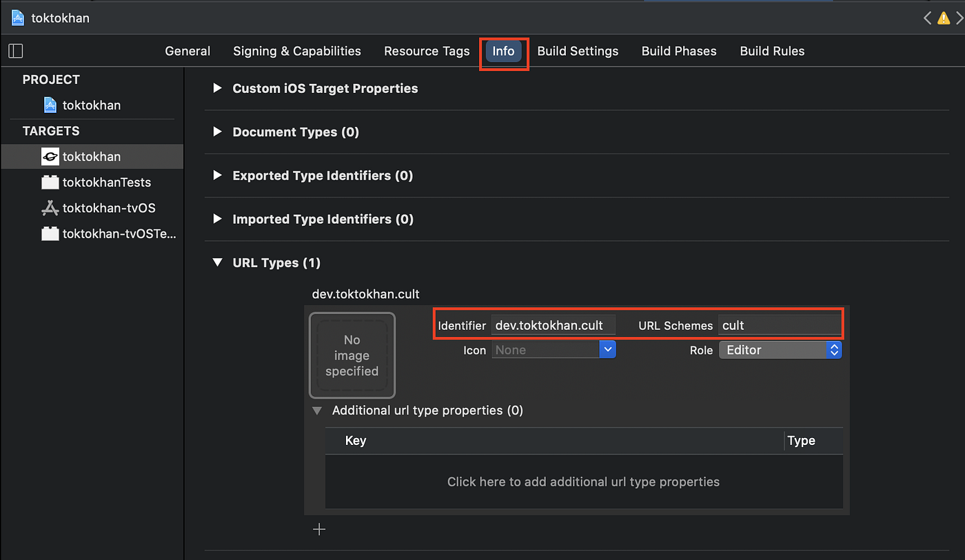Select the toktokhan project blueprint icon
The height and width of the screenshot is (560, 965).
pyautogui.click(x=50, y=105)
